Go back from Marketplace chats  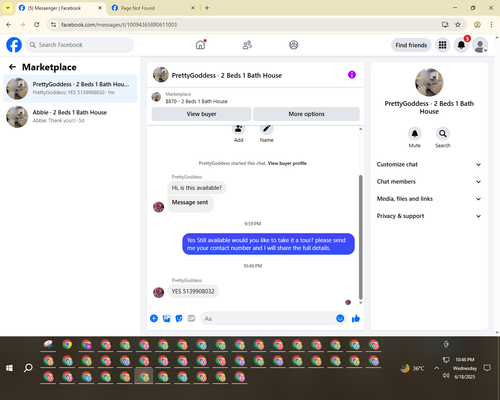[12, 67]
